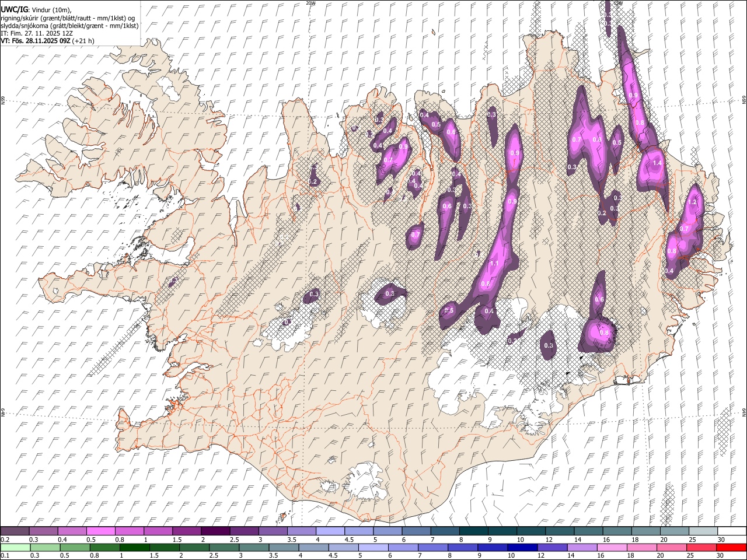
Task: Click the dark teal upper-legend swatch labeled 8
Action: click(x=473, y=531)
